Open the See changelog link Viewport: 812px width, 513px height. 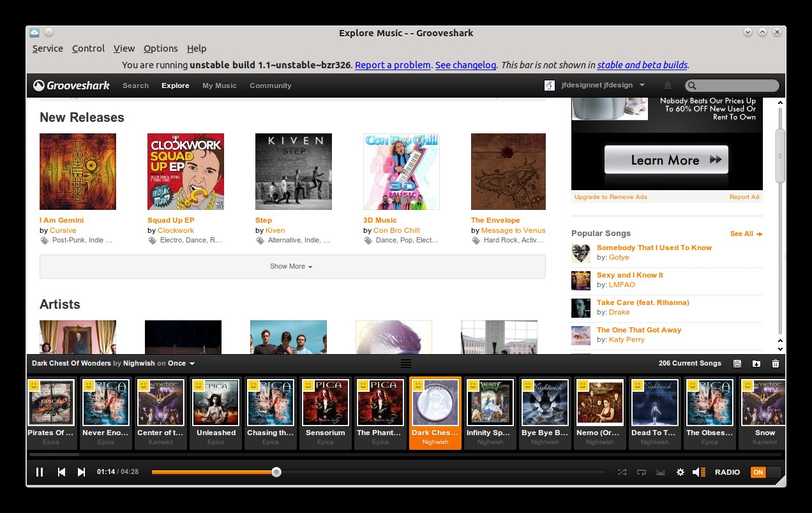pyautogui.click(x=465, y=65)
